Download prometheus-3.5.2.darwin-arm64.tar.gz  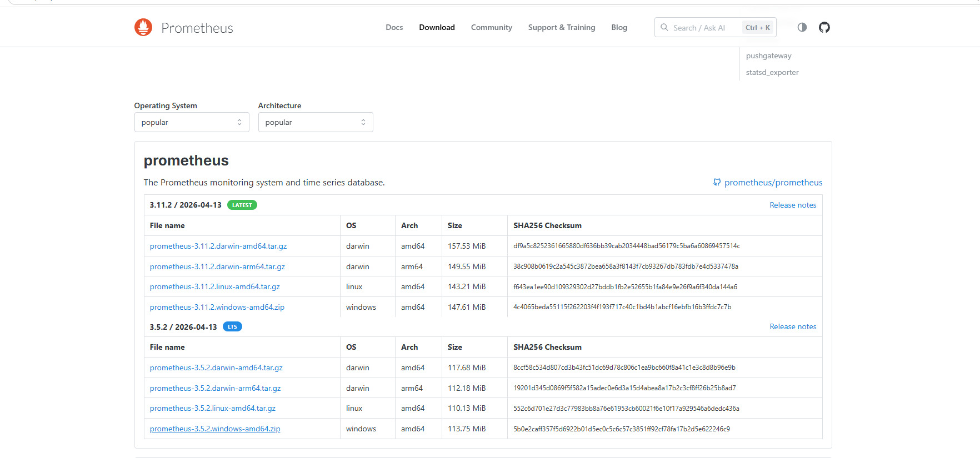[216, 388]
